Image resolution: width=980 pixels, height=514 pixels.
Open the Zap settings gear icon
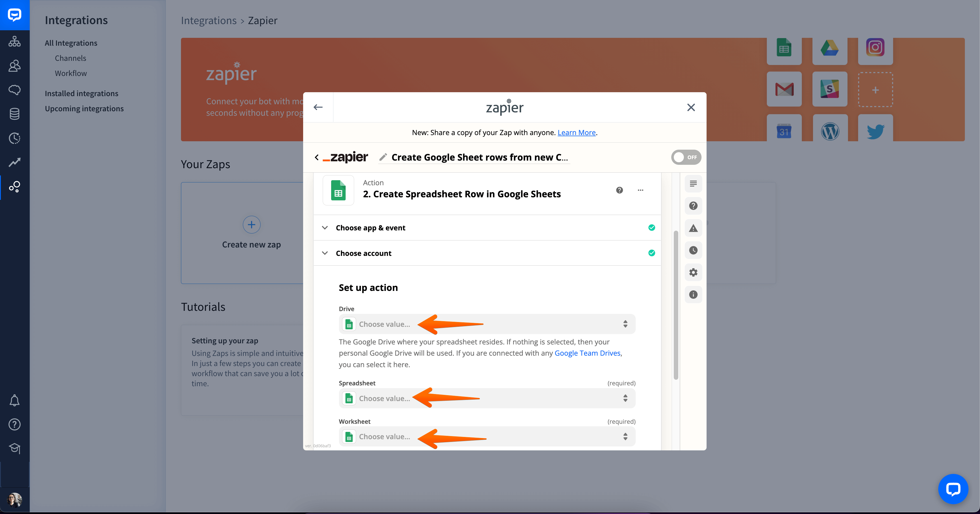[693, 272]
